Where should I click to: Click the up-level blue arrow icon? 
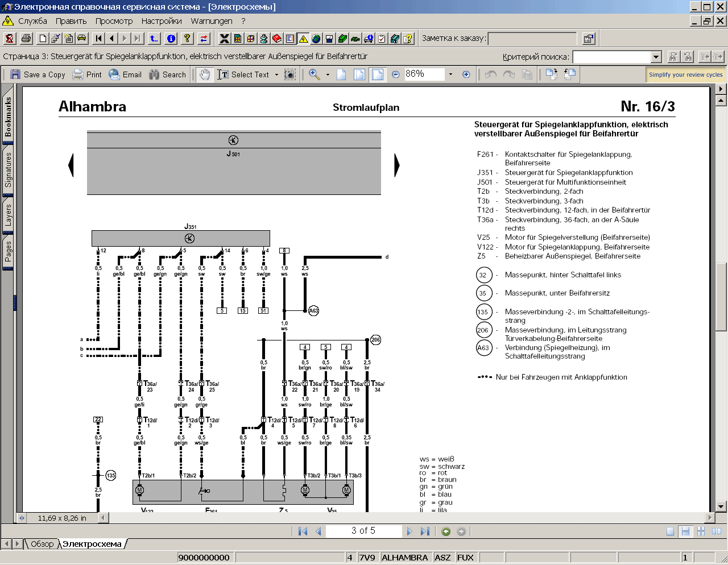[154, 39]
